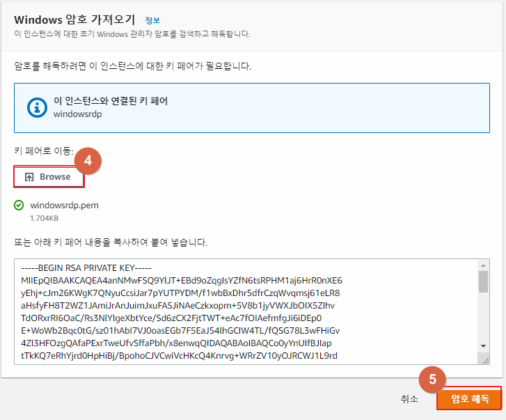Screen dimensions: 506x420
Task: Click the 취소 cancel button
Action: [x=409, y=399]
